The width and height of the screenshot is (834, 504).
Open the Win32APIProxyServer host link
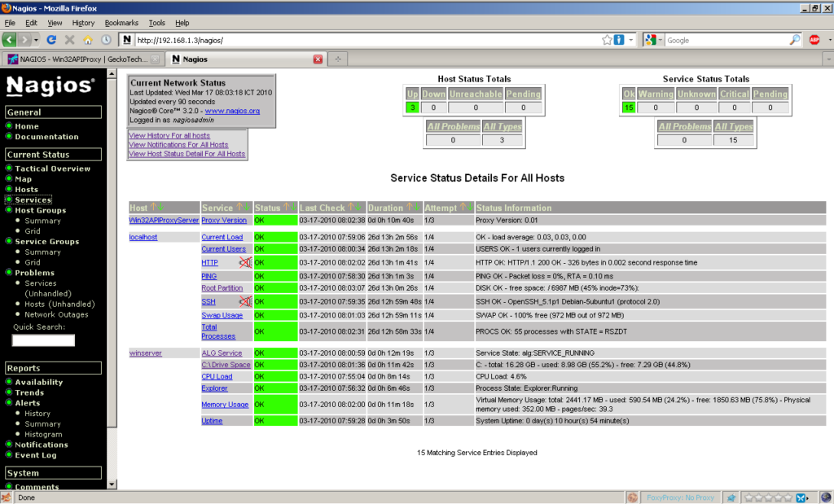click(x=164, y=220)
